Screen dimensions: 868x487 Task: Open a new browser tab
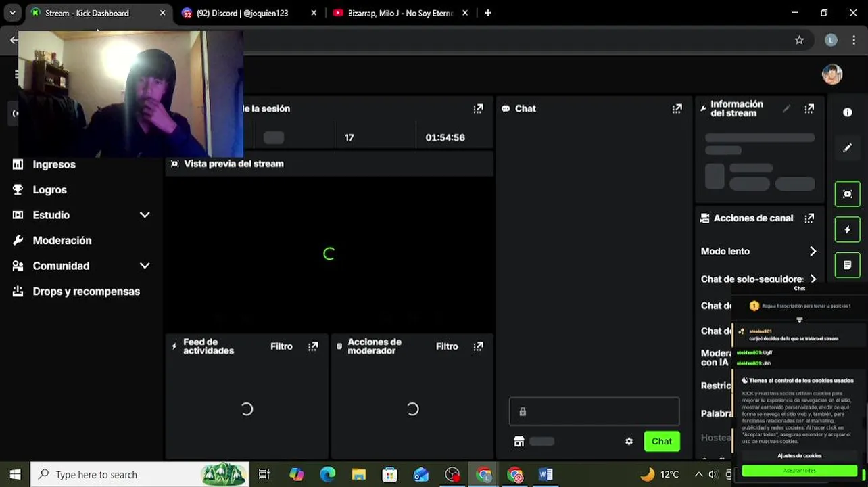tap(488, 13)
